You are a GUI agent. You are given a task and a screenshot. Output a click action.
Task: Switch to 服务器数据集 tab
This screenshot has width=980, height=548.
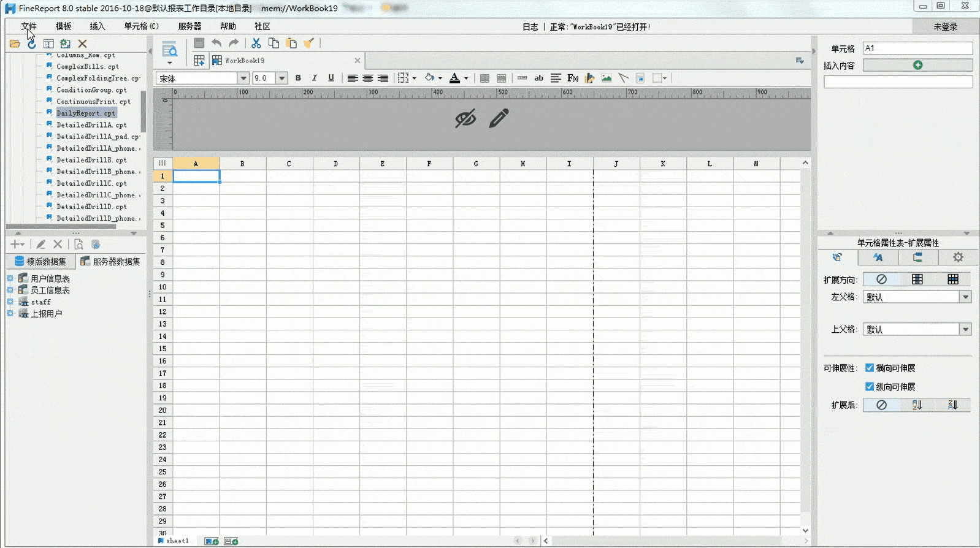110,262
